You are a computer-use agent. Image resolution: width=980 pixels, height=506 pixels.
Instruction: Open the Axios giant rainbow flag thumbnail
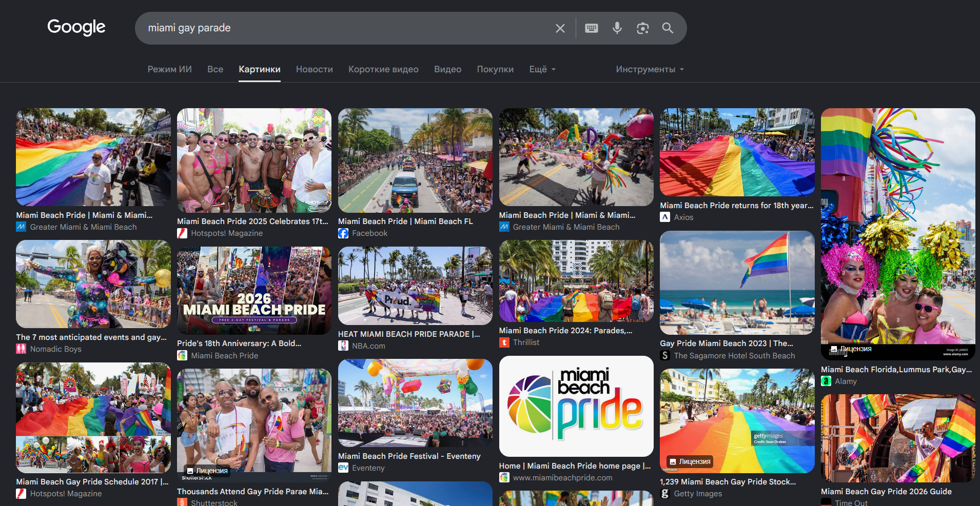pos(737,152)
